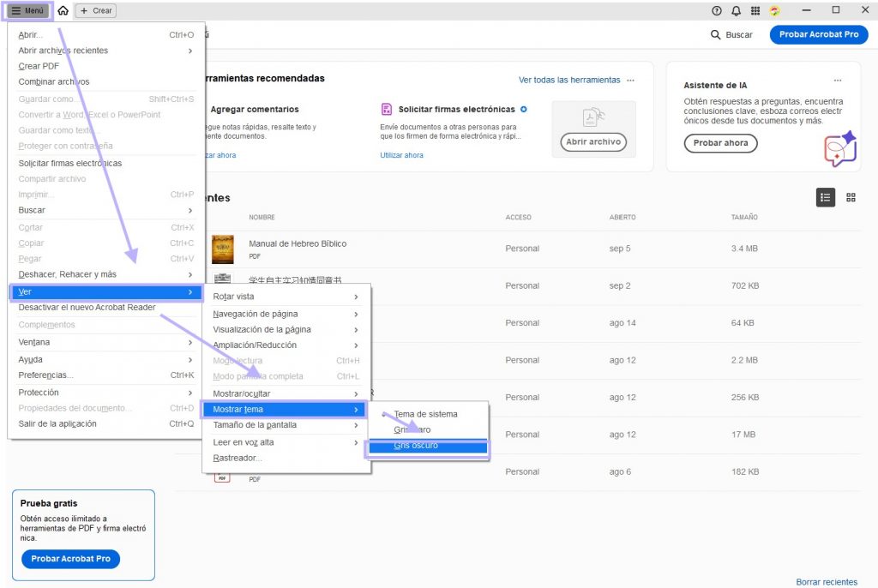The image size is (878, 588).
Task: Expand the Ventana submenu
Action: pyautogui.click(x=105, y=342)
